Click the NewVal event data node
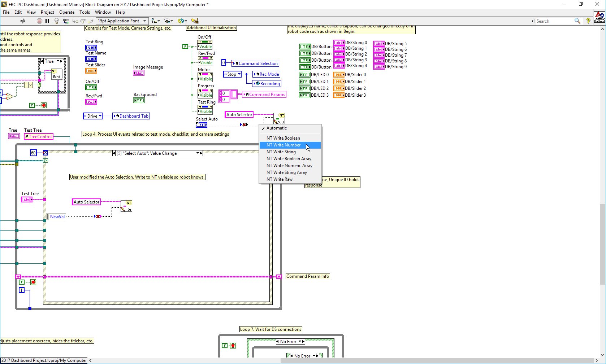 pyautogui.click(x=56, y=217)
